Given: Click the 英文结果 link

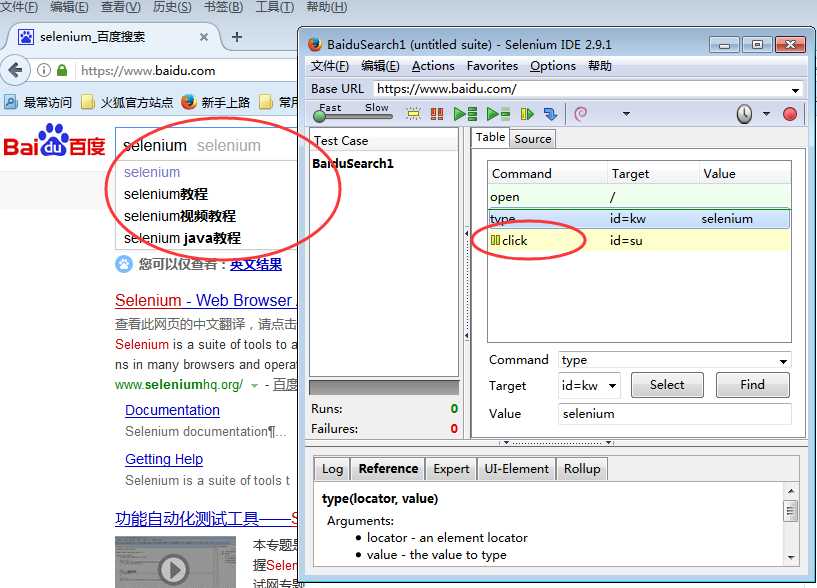Looking at the screenshot, I should pos(256,264).
